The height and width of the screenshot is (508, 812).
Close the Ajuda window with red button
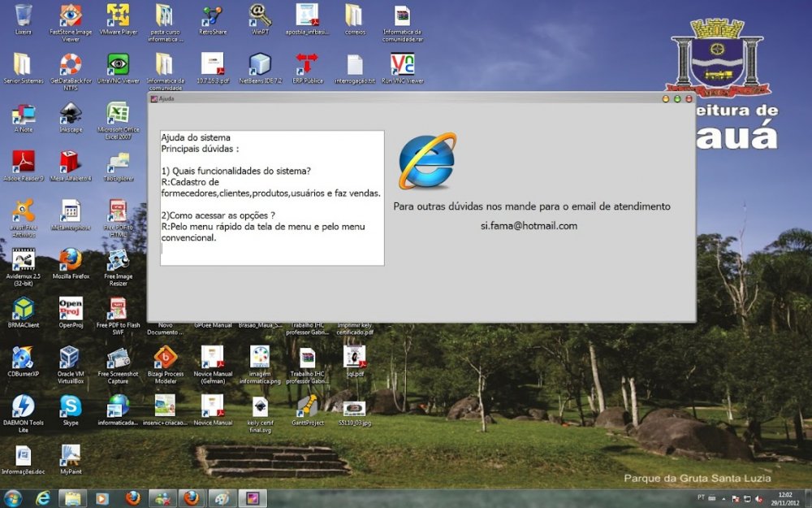(689, 98)
